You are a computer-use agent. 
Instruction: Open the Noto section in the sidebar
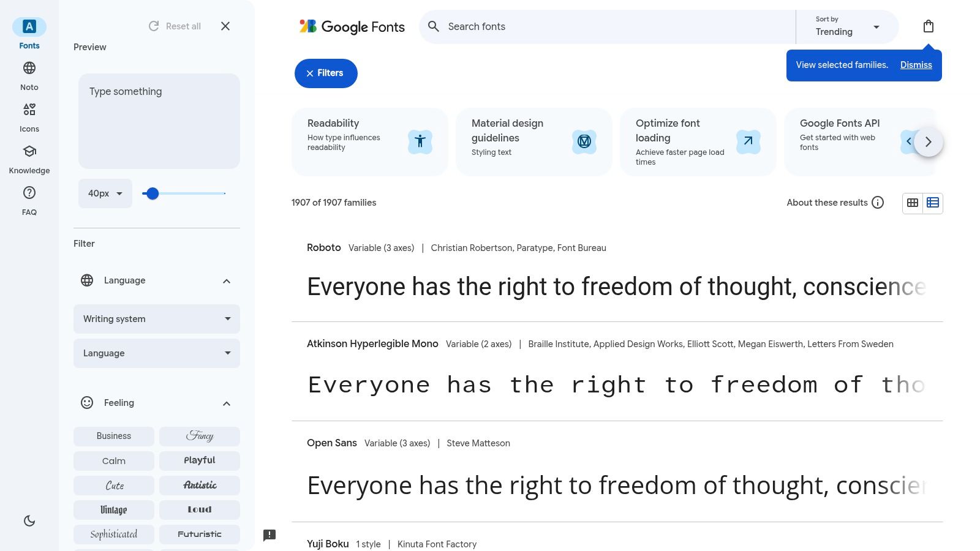click(x=29, y=75)
